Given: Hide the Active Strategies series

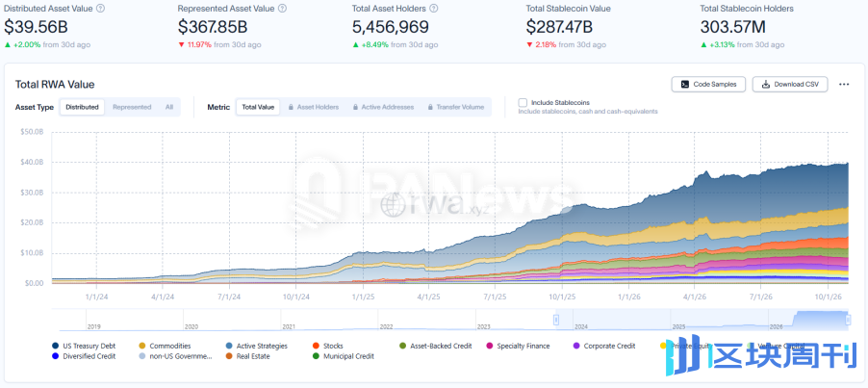Looking at the screenshot, I should pos(256,346).
